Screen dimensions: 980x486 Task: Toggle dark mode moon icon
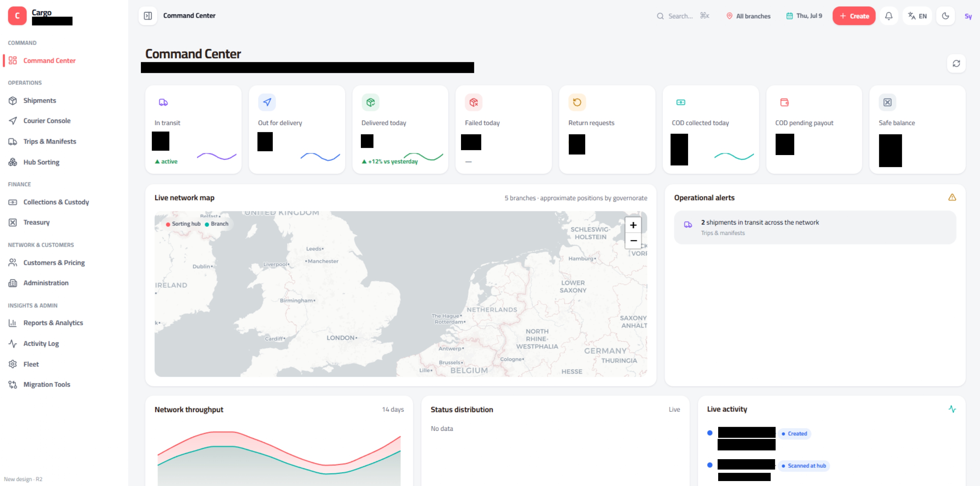(946, 16)
